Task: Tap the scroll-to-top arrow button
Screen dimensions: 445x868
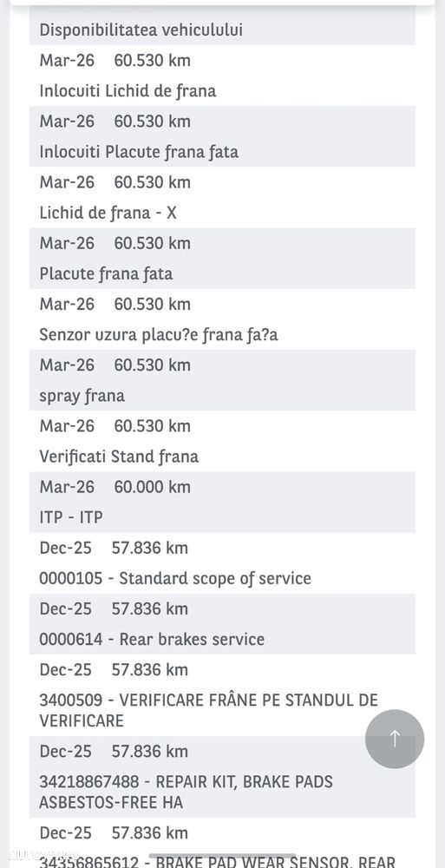Action: click(x=395, y=739)
